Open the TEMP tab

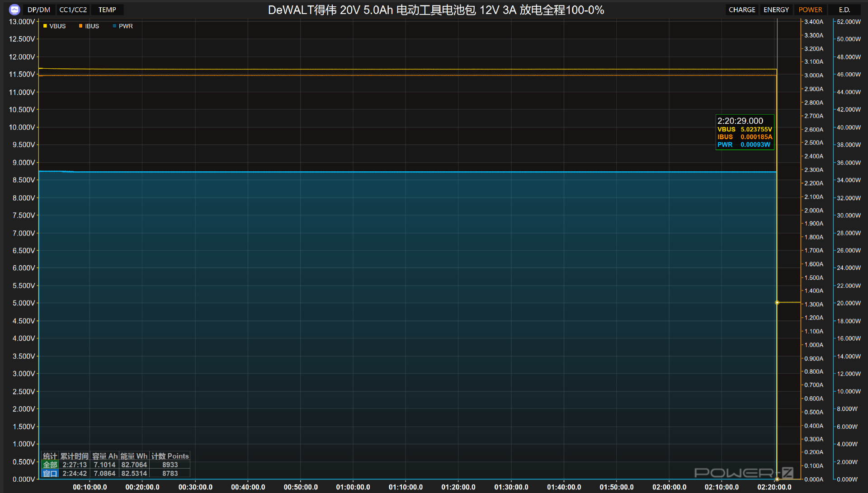coord(107,9)
